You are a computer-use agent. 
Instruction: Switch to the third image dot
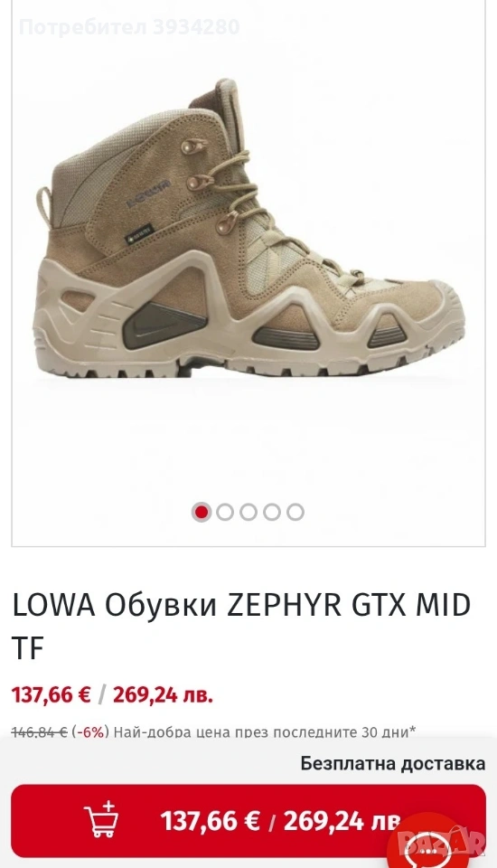click(248, 512)
